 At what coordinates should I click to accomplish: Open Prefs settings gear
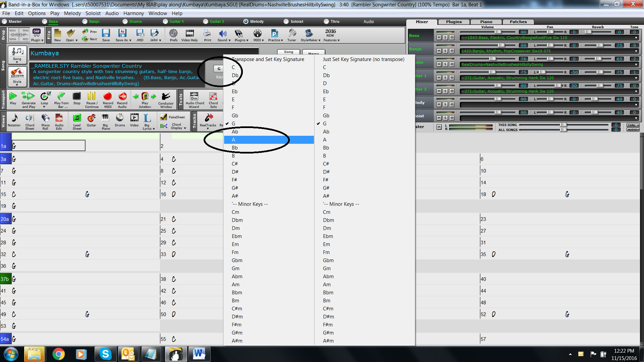pos(173,35)
